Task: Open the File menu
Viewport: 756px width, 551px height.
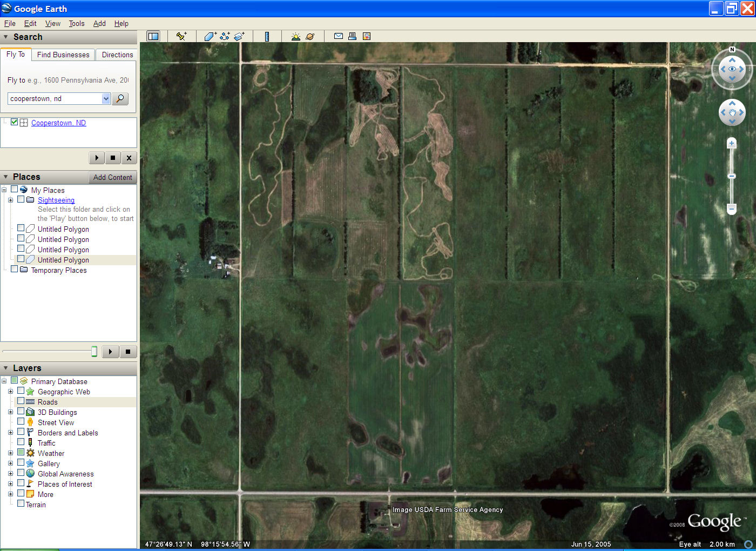Action: 10,23
